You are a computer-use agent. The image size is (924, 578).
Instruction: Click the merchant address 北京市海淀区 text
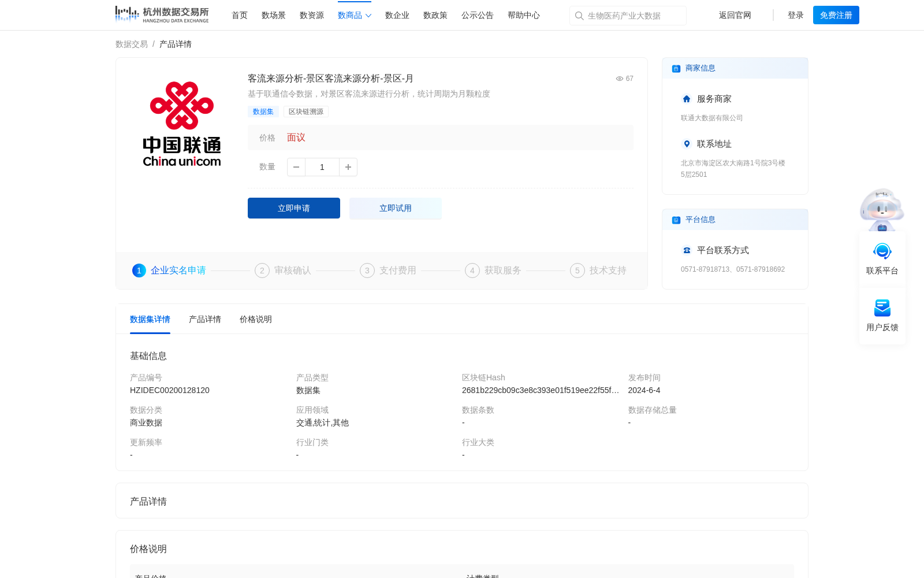[733, 169]
